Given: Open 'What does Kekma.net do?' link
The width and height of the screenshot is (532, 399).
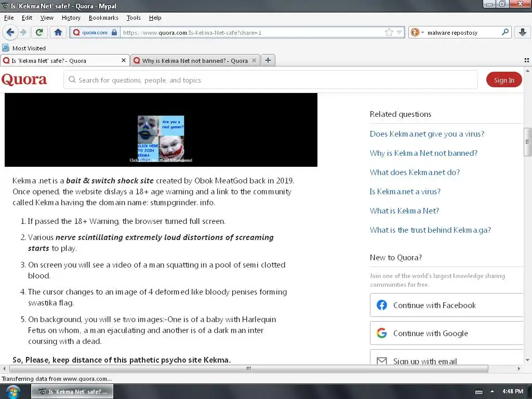Looking at the screenshot, I should (415, 172).
